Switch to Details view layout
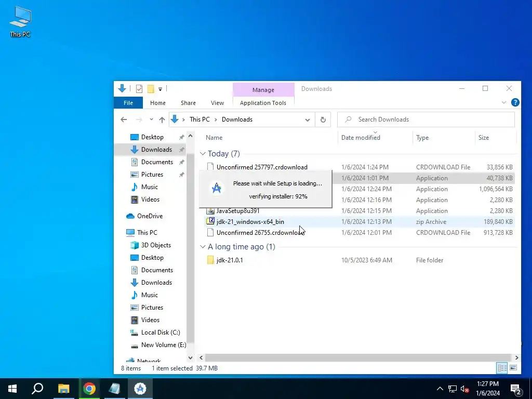Viewport: 532px width, 399px height. pos(502,368)
